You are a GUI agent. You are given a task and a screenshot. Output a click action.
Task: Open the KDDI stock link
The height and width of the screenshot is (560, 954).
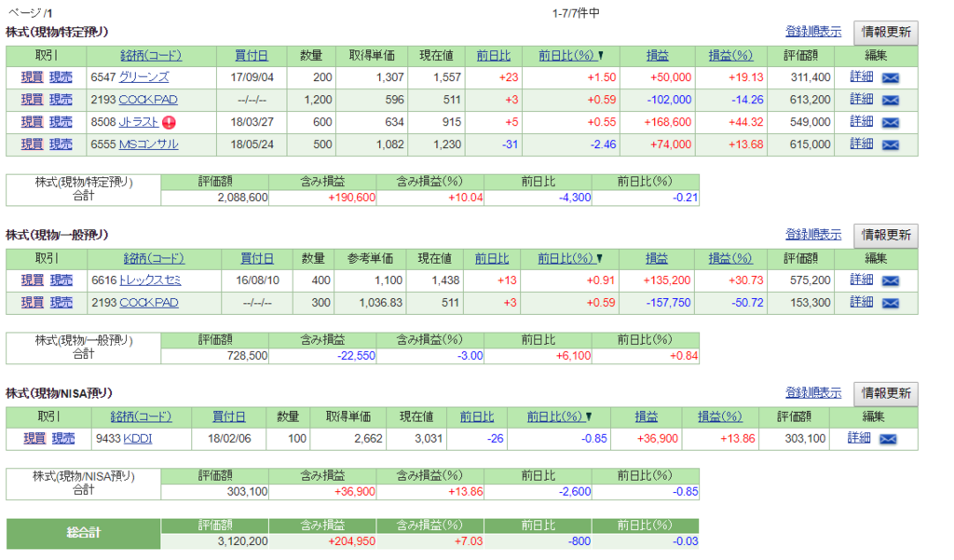pos(138,438)
